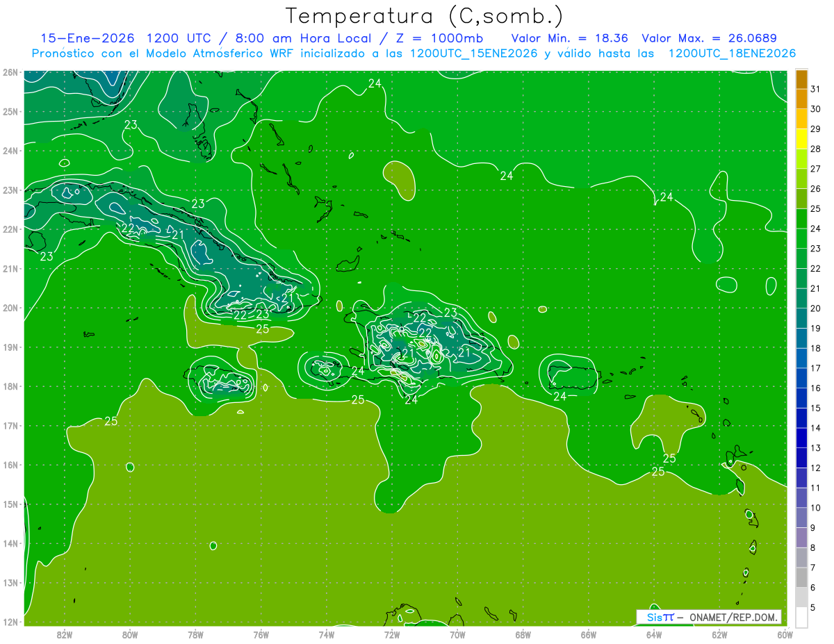The height and width of the screenshot is (644, 834).
Task: Click the '66W' longitude axis label
Action: click(589, 634)
